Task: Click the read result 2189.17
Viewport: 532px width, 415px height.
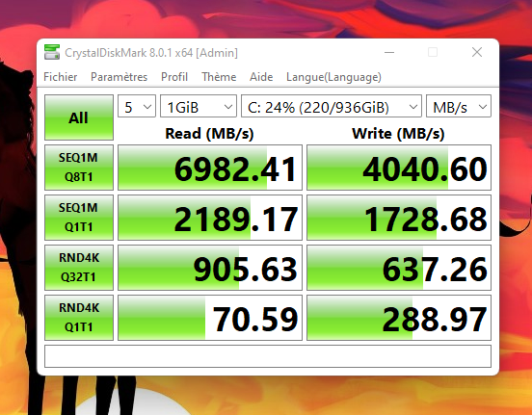Action: [x=210, y=218]
